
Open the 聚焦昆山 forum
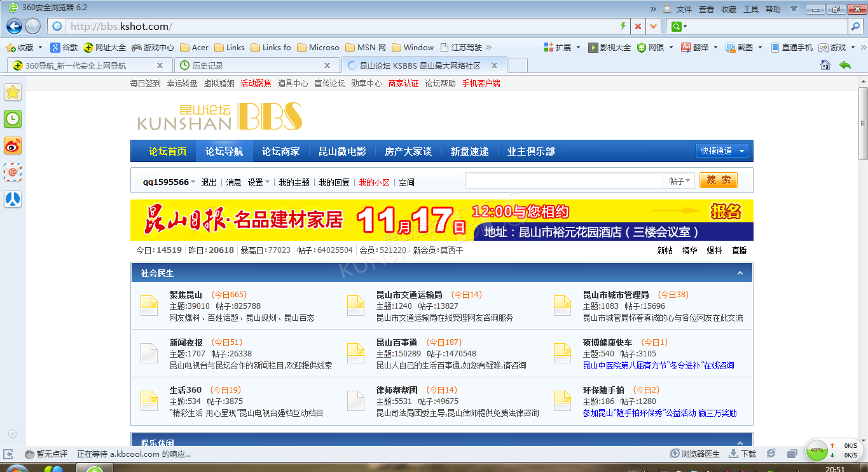(x=186, y=295)
